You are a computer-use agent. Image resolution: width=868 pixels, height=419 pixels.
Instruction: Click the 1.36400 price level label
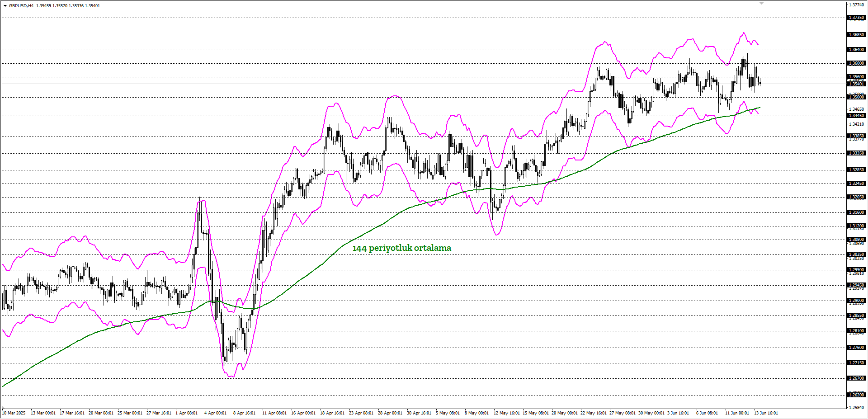coord(856,50)
